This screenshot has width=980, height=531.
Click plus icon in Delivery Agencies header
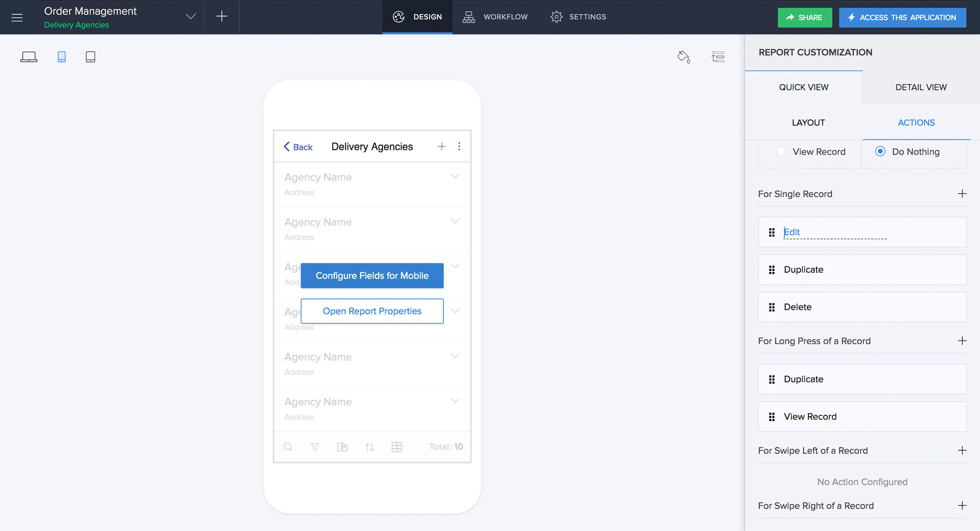tap(441, 146)
